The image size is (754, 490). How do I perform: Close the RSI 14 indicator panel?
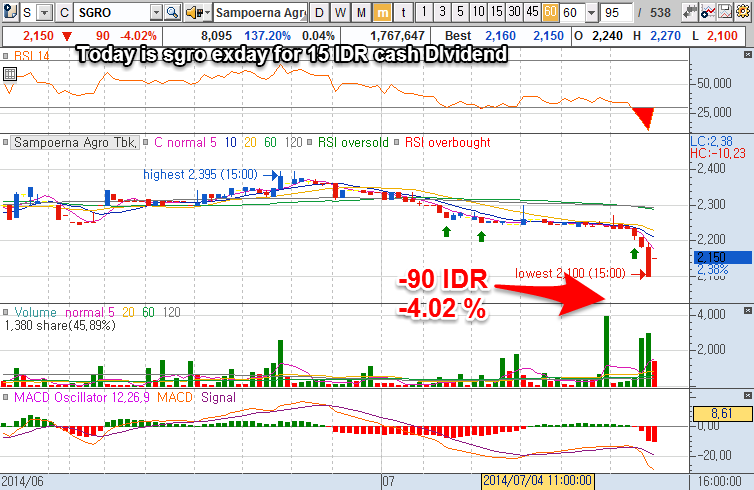pyautogui.click(x=747, y=54)
